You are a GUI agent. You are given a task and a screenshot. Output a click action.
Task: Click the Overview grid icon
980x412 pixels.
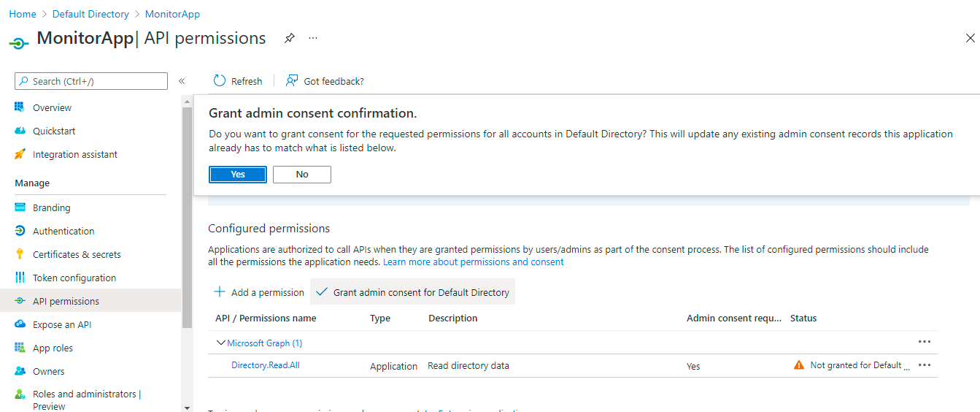[20, 107]
